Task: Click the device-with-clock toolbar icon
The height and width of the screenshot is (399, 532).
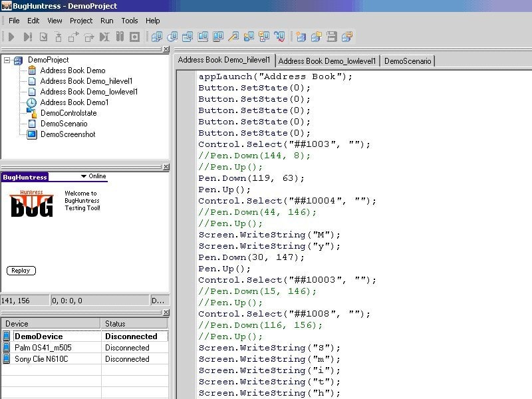Action: [x=172, y=37]
